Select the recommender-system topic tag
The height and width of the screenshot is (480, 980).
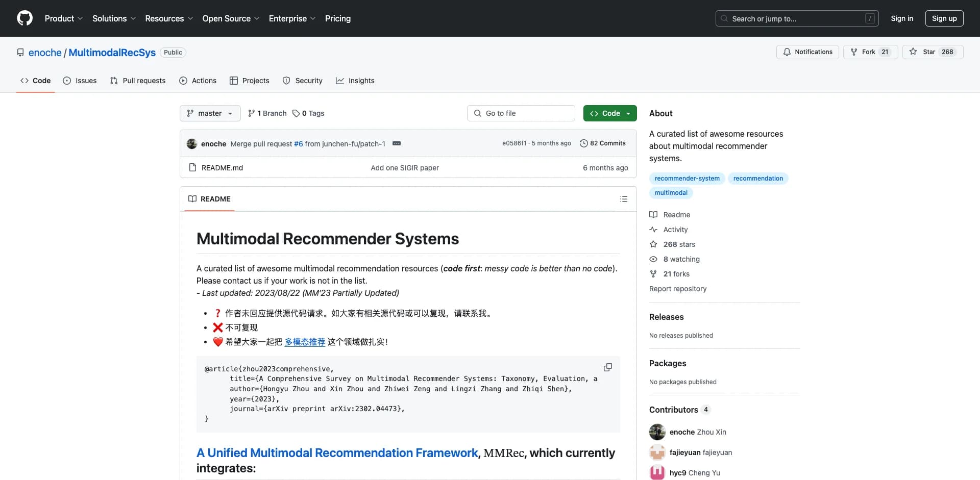(687, 179)
